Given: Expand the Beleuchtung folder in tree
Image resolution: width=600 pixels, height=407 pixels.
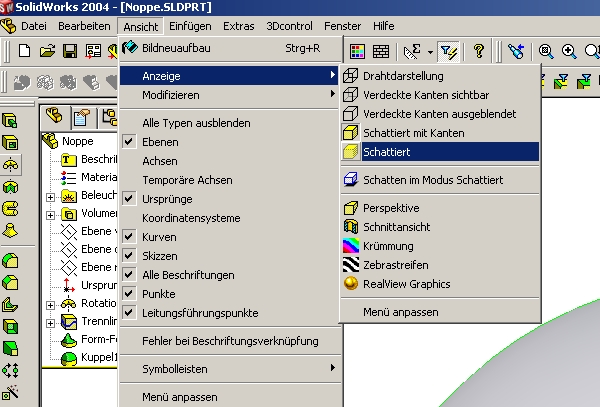Looking at the screenshot, I should tap(50, 197).
